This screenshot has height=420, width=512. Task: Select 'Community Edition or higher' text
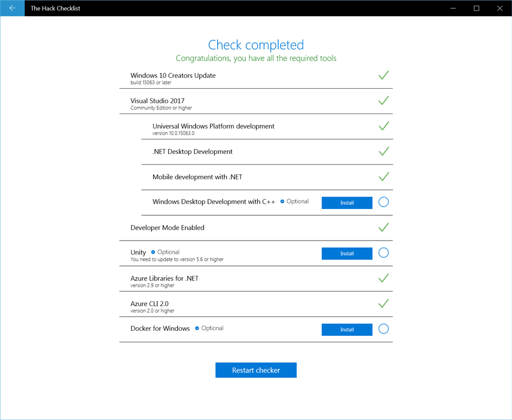point(161,108)
